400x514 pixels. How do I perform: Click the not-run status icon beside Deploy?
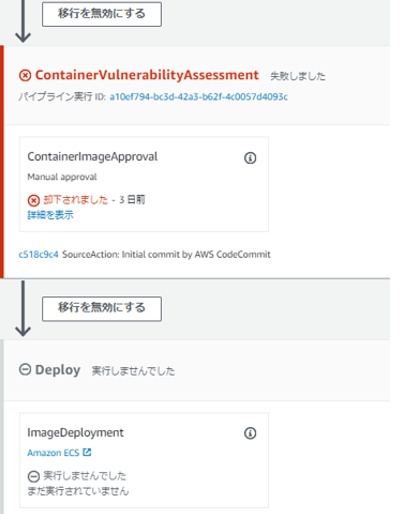point(25,370)
